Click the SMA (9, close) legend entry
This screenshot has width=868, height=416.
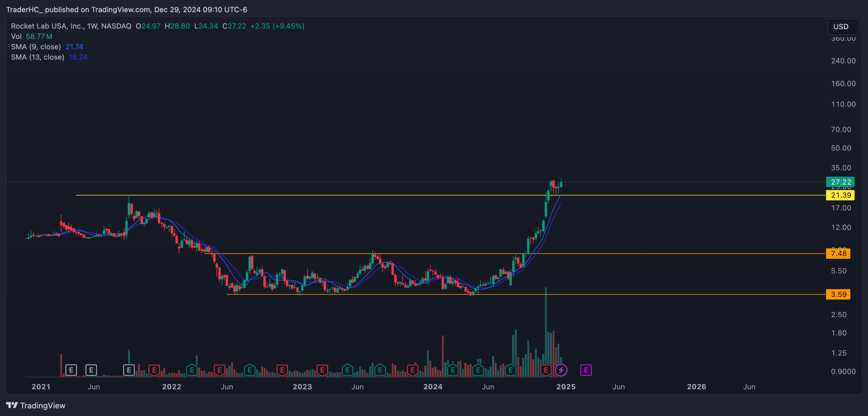point(47,47)
